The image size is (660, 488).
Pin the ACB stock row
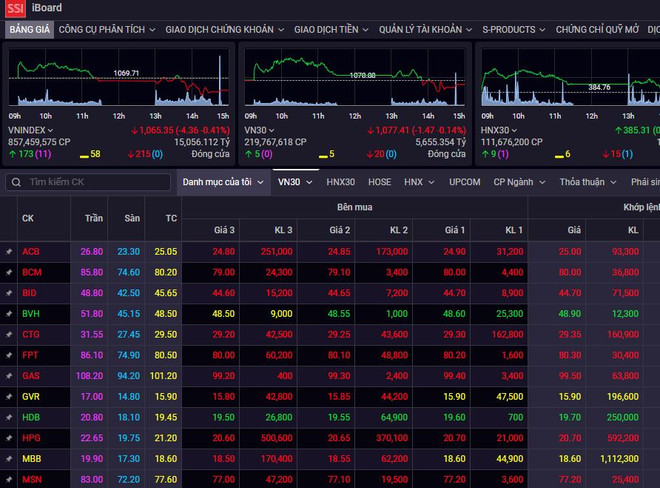9,251
